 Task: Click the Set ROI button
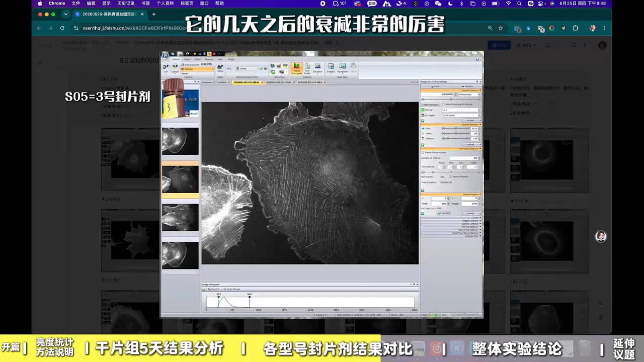coord(444,213)
